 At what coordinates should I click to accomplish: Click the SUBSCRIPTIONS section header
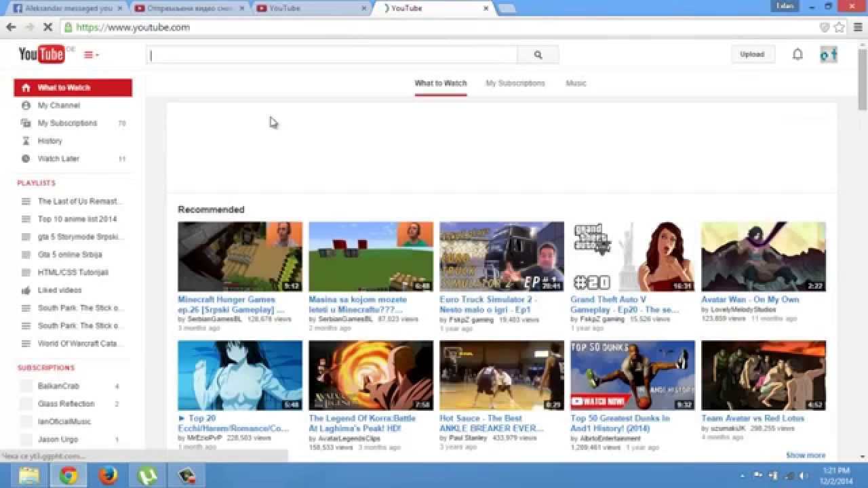tap(46, 368)
